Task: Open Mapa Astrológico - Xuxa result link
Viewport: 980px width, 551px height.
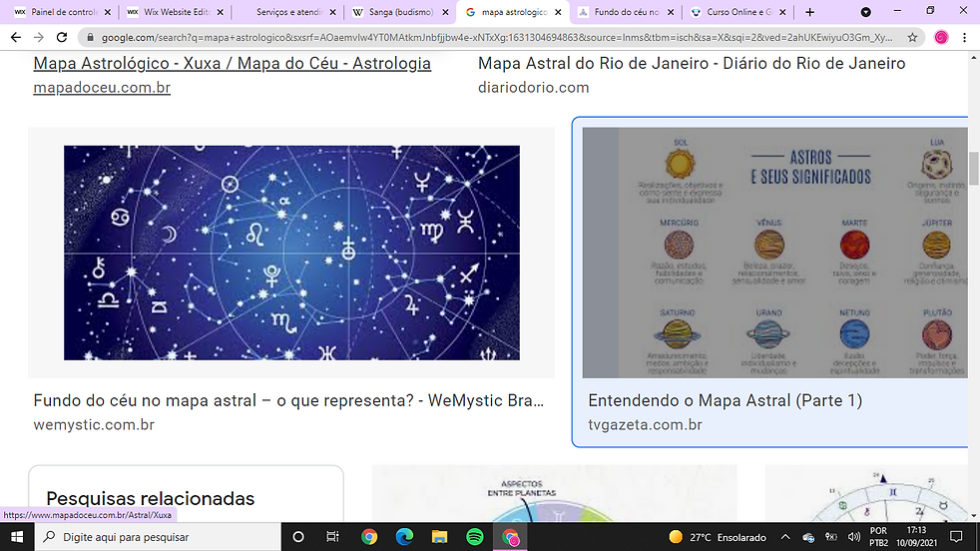Action: (x=232, y=63)
